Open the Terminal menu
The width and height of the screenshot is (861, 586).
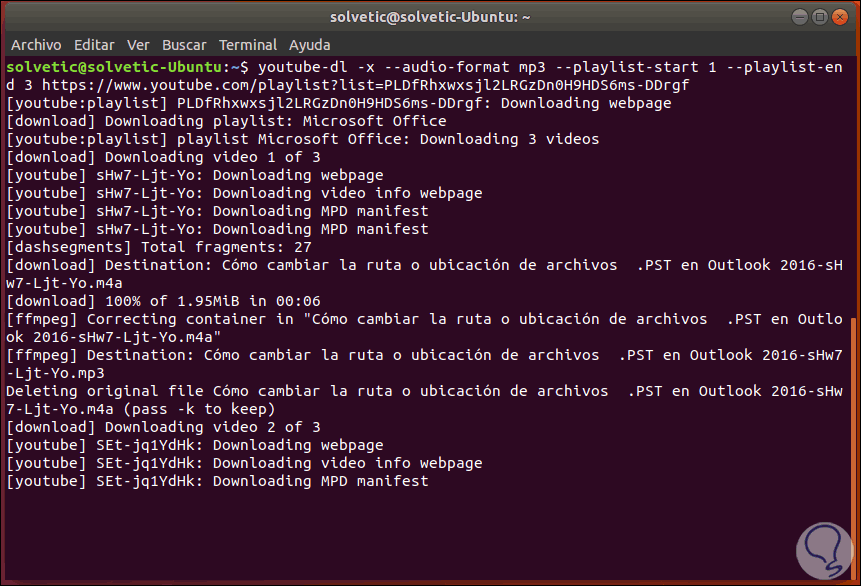[x=248, y=45]
